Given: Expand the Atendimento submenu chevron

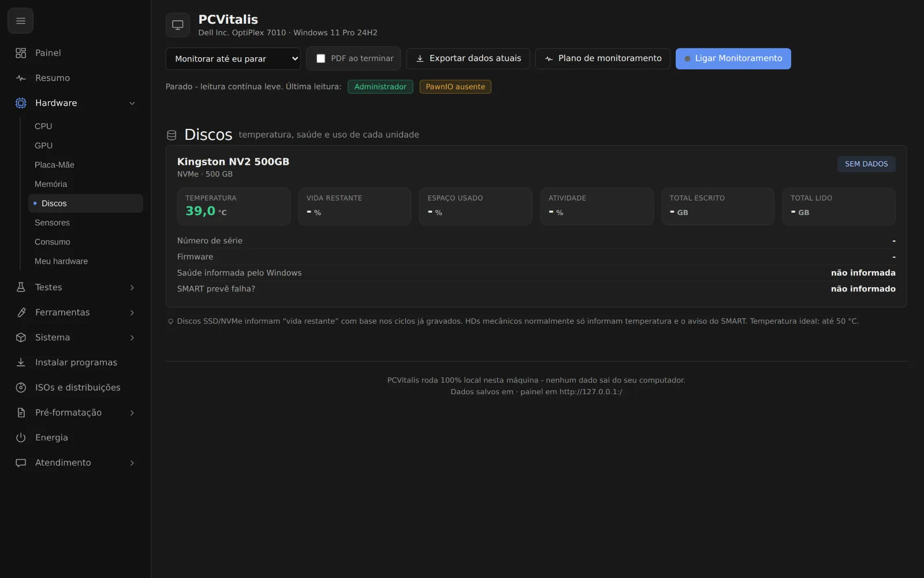Looking at the screenshot, I should click(x=132, y=463).
